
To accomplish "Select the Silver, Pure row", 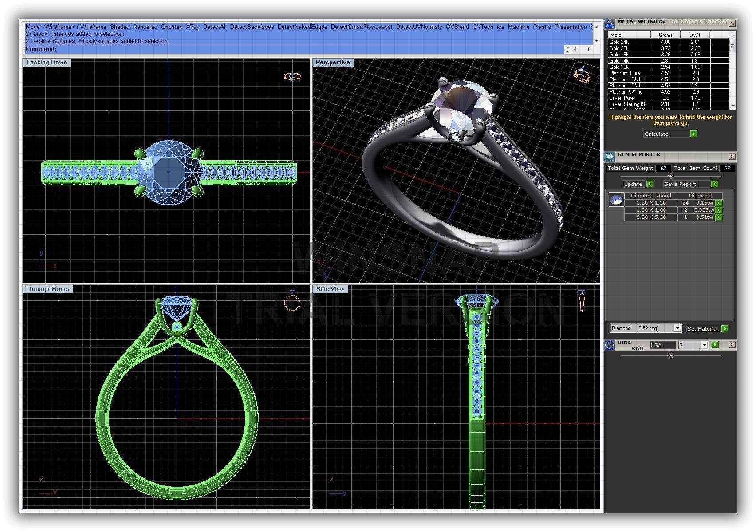I will click(668, 98).
